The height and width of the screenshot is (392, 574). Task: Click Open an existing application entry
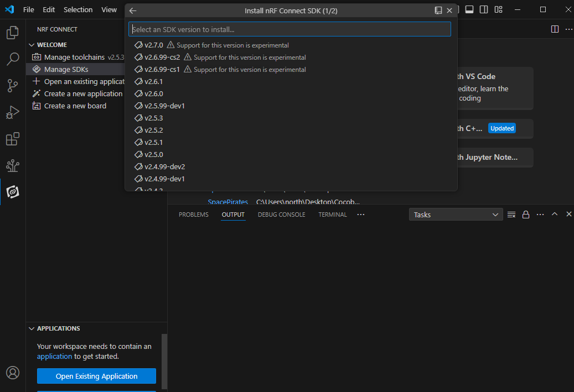[77, 81]
